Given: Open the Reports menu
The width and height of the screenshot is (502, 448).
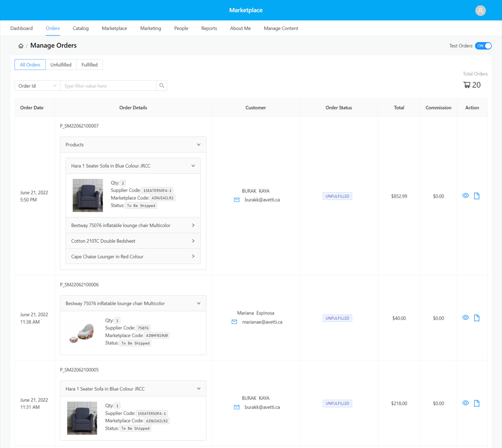Looking at the screenshot, I should pyautogui.click(x=209, y=28).
